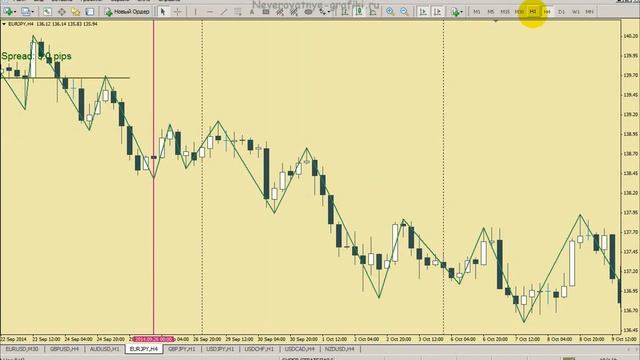The height and width of the screenshot is (360, 640).
Task: Switch to the D1 timeframe
Action: [562, 12]
